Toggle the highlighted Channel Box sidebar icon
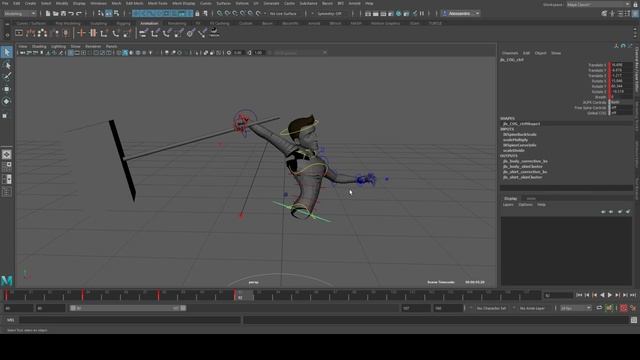 [x=636, y=13]
